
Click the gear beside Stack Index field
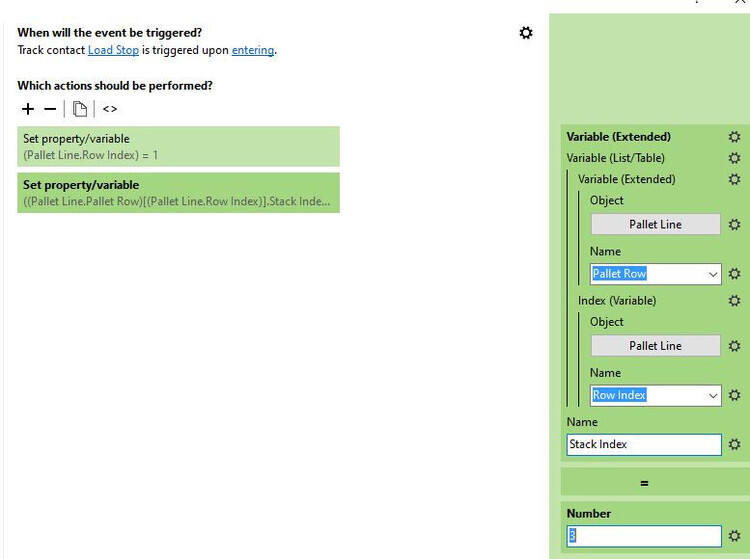coord(734,444)
